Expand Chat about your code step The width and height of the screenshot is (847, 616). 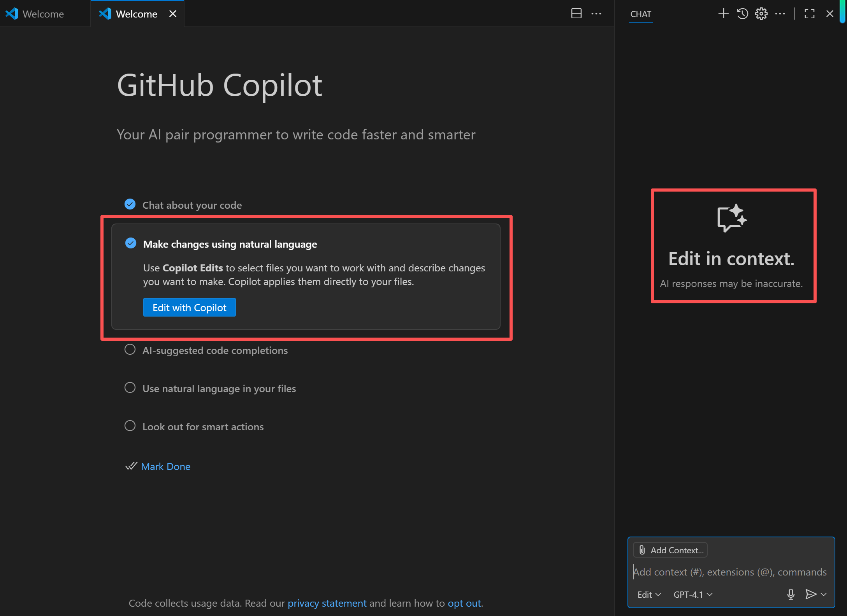tap(192, 205)
